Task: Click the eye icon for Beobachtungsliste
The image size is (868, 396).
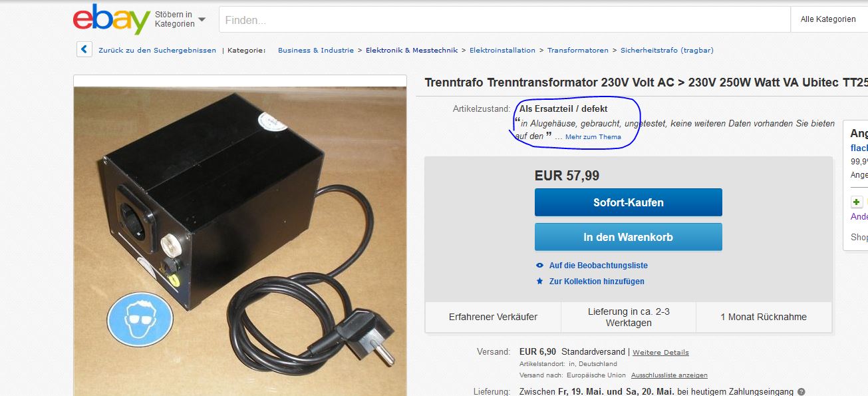Action: click(x=540, y=265)
